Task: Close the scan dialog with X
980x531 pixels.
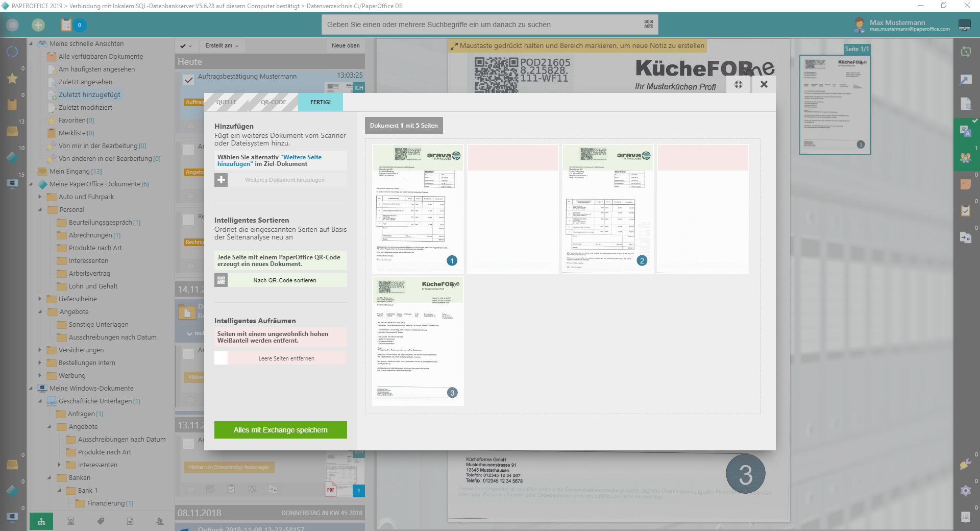Action: click(x=764, y=84)
